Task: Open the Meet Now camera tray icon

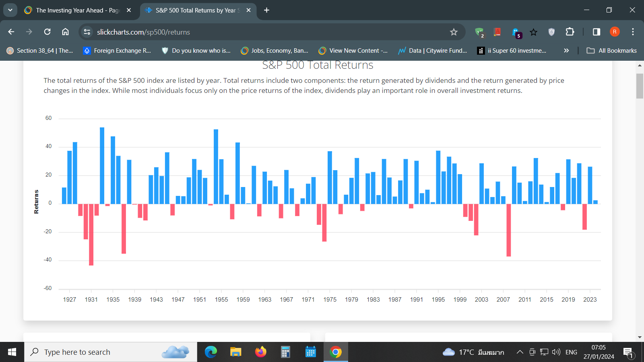Action: tap(532, 352)
